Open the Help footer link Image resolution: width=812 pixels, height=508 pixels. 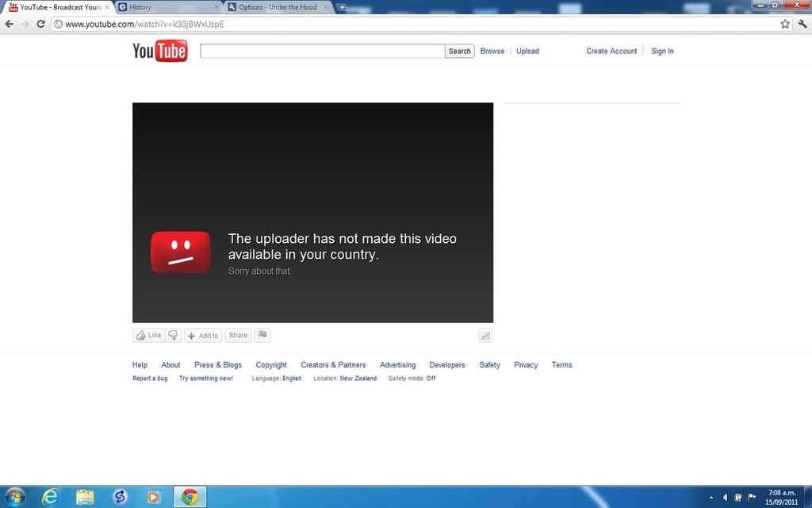coord(140,365)
